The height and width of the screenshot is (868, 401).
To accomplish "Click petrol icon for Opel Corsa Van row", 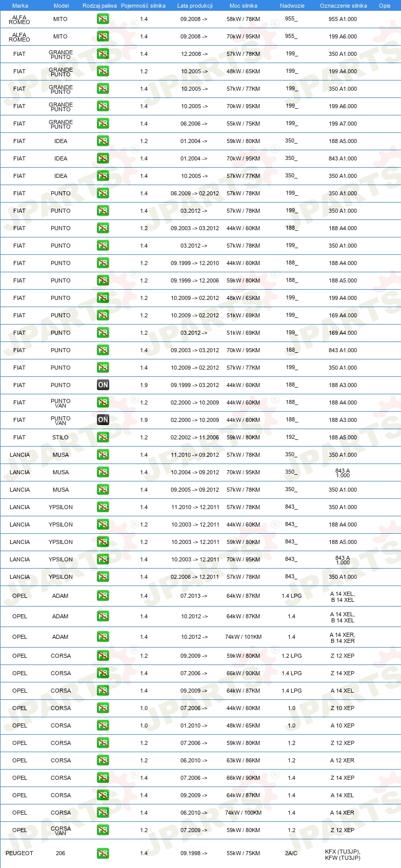I will point(103,830).
